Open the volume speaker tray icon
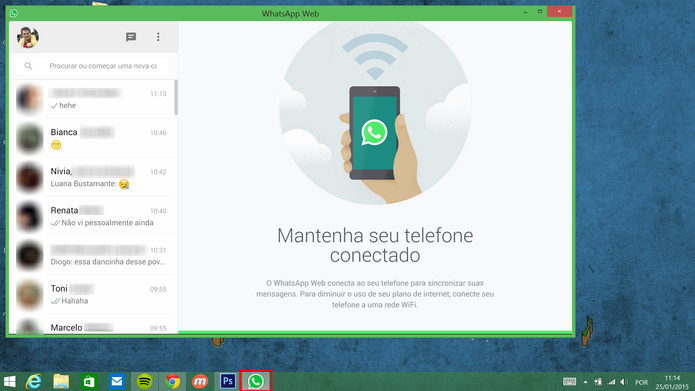The height and width of the screenshot is (391, 695). [624, 382]
